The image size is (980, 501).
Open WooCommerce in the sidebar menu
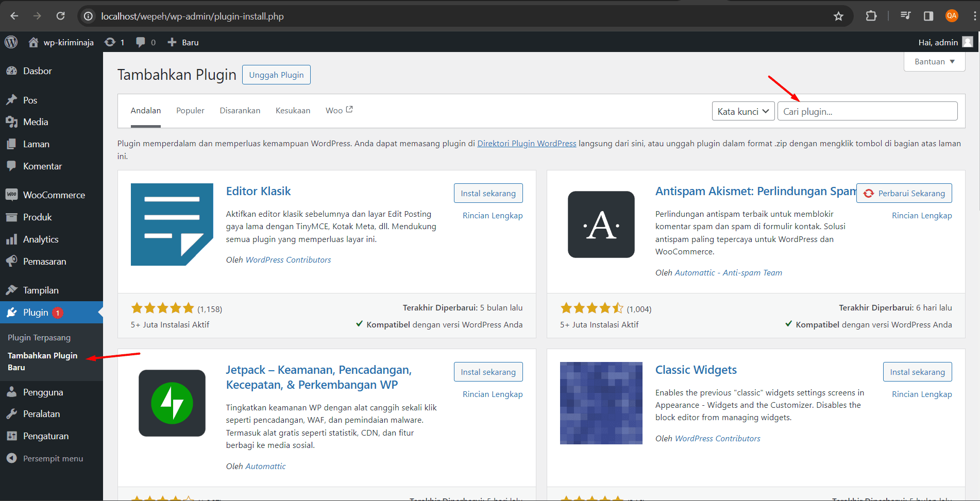[x=54, y=195]
